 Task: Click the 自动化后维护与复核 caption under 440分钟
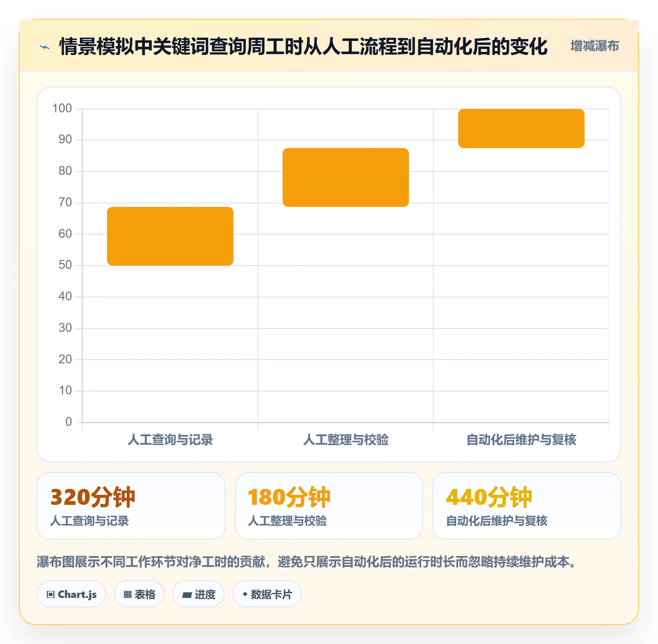tap(497, 521)
